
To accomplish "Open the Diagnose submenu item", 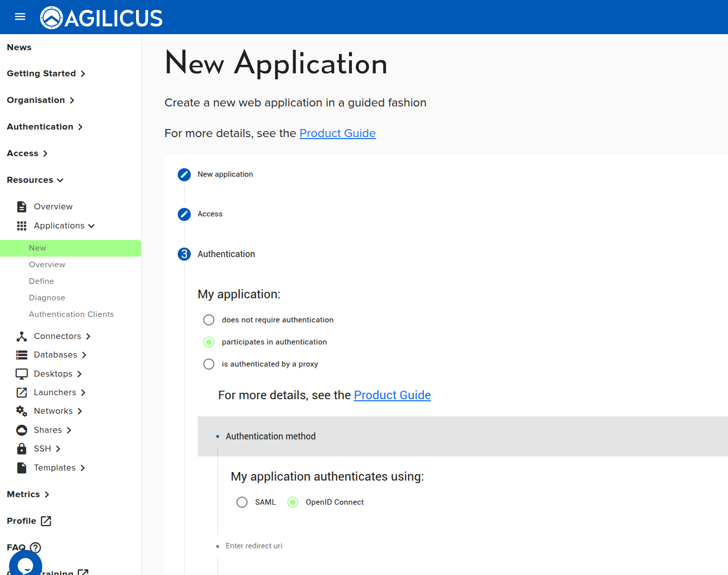I will pos(47,298).
